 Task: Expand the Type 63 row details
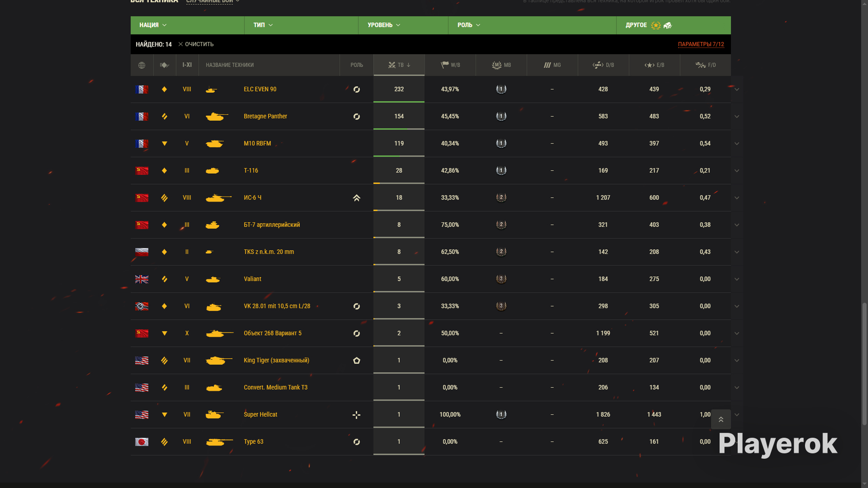737,442
